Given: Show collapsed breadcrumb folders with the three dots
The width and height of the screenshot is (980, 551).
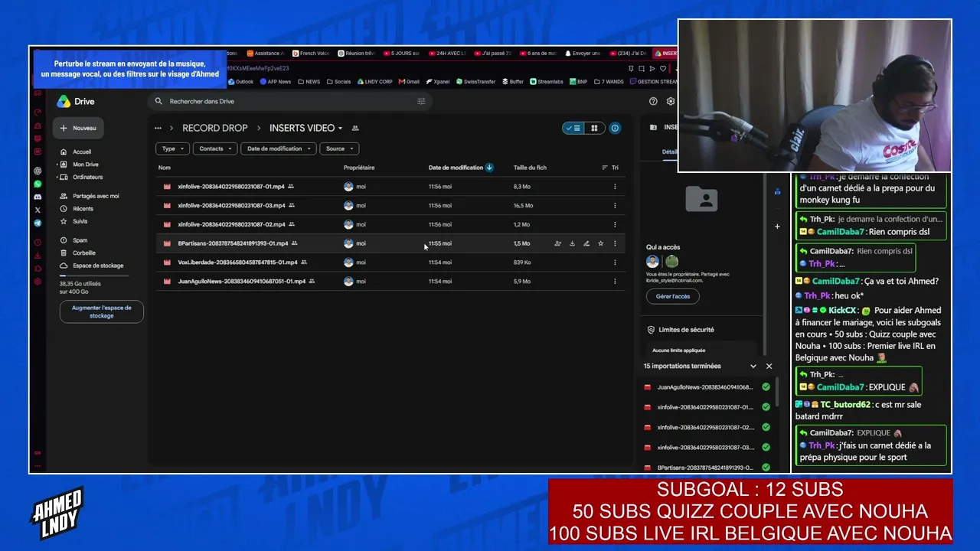Looking at the screenshot, I should (x=158, y=128).
